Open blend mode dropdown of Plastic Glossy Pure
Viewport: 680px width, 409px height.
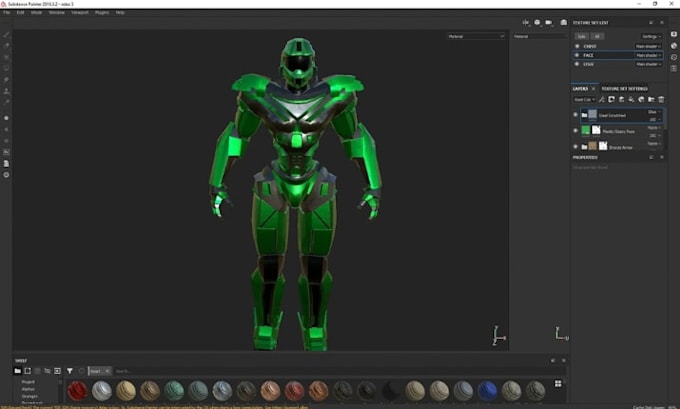tap(654, 128)
